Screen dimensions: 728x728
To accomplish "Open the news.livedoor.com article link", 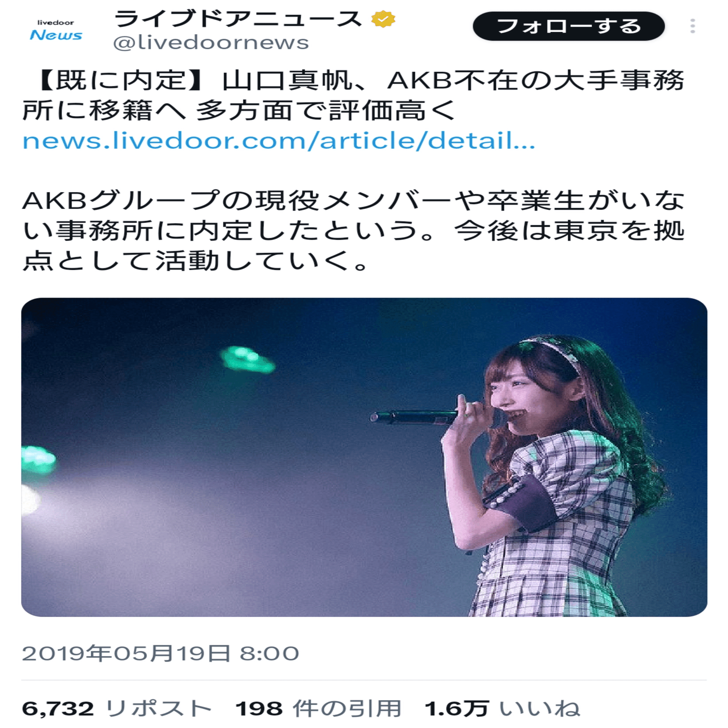I will coord(279,141).
